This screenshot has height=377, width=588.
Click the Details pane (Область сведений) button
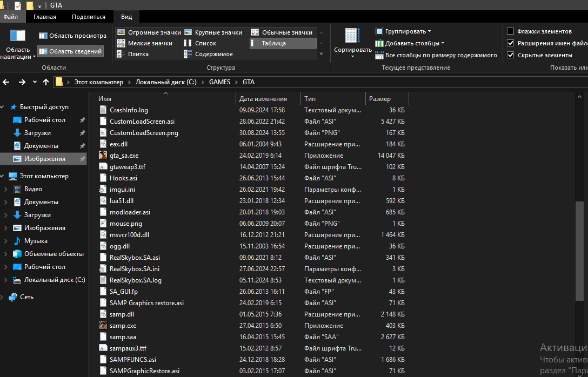click(71, 52)
